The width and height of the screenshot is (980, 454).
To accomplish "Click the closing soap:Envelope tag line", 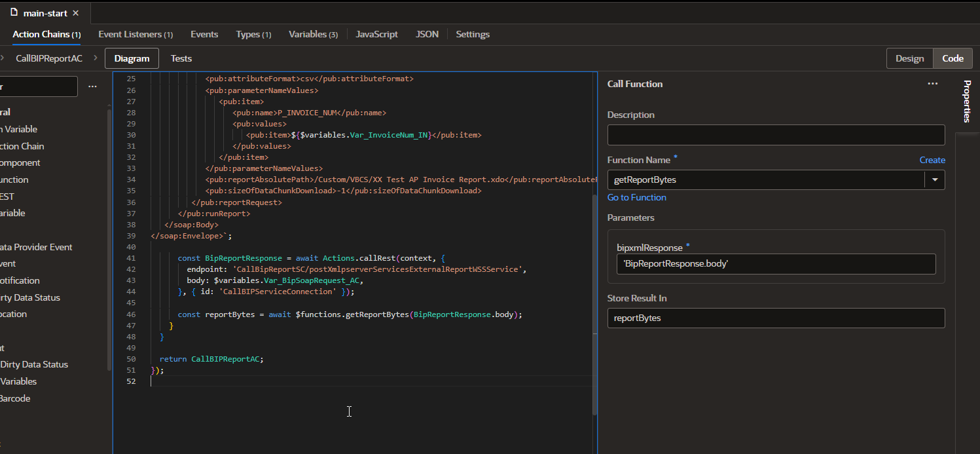I will [x=191, y=236].
